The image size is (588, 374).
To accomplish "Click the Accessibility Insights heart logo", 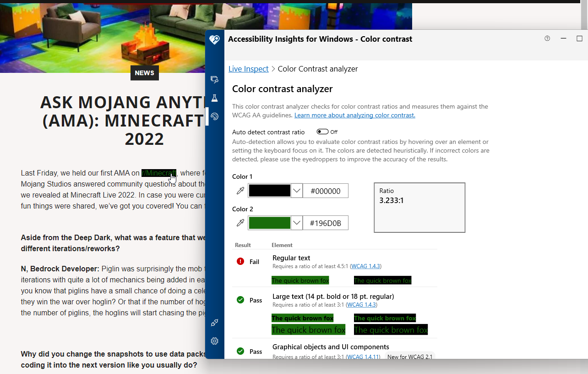I will pyautogui.click(x=214, y=40).
